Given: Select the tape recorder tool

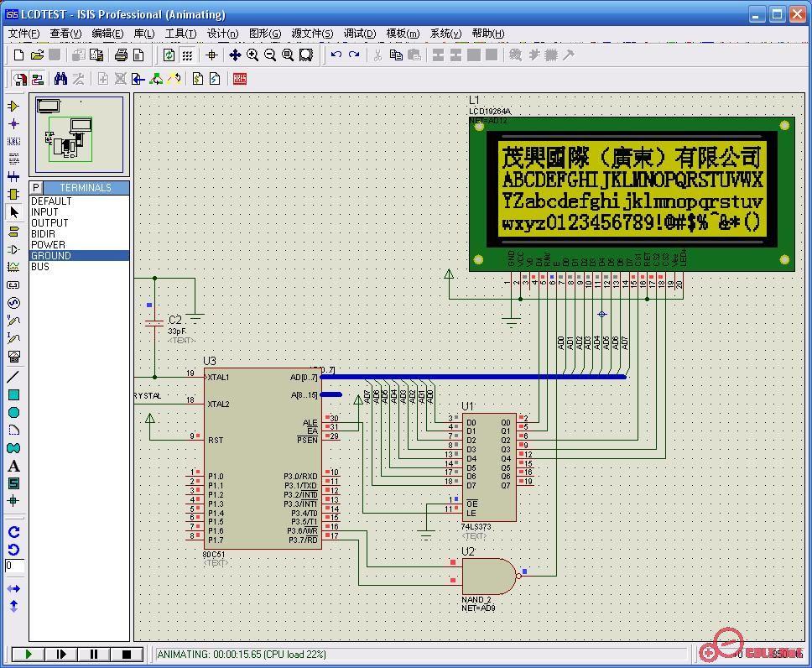Looking at the screenshot, I should (x=14, y=285).
